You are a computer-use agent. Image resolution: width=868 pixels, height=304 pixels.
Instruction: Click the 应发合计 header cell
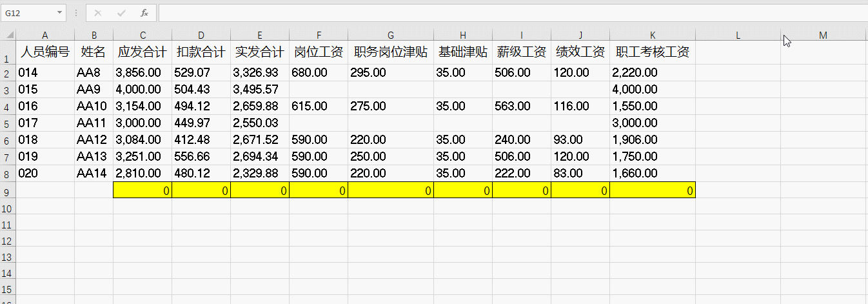143,53
